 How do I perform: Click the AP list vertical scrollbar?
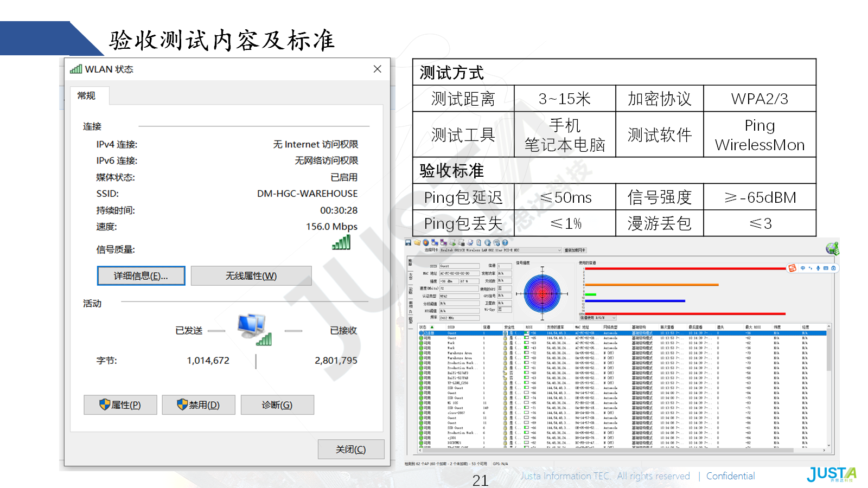(x=828, y=380)
